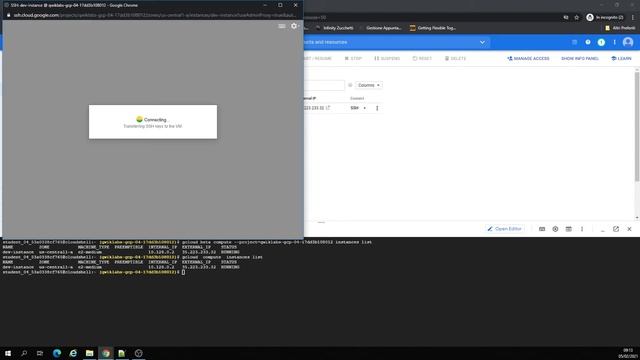Open Cloud Shell in a new window
Viewport: 640px width, 360px height.
(x=616, y=229)
